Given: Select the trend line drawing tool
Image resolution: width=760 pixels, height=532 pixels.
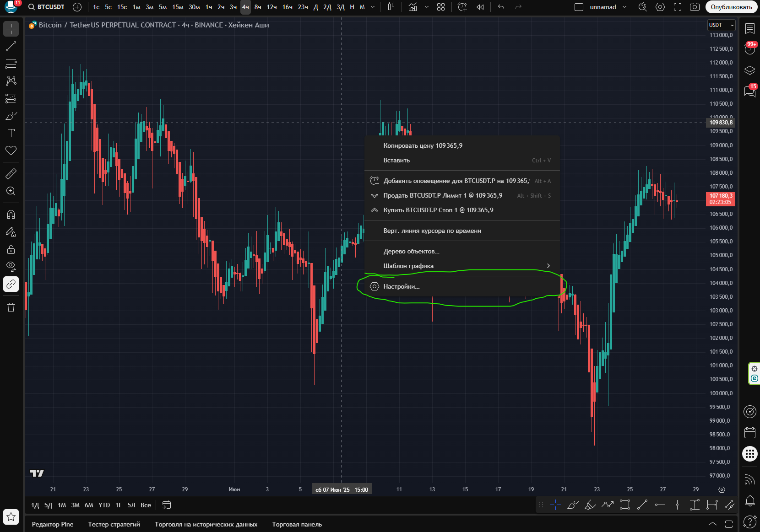Looking at the screenshot, I should (x=11, y=46).
